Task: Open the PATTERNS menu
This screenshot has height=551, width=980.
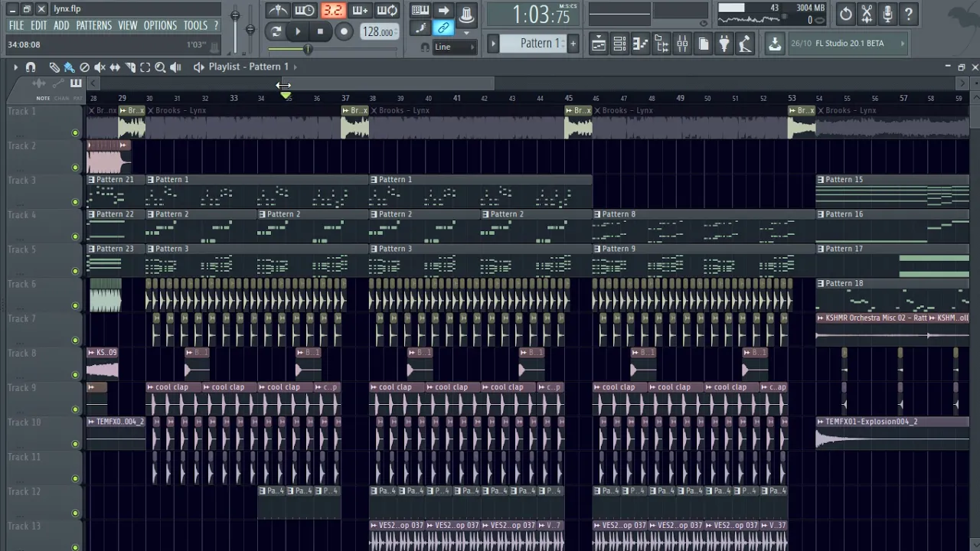Action: [x=93, y=25]
